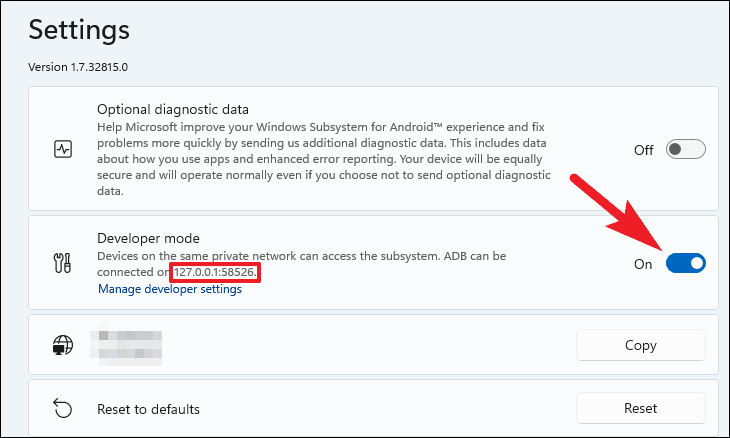Click the Reset button

point(641,408)
